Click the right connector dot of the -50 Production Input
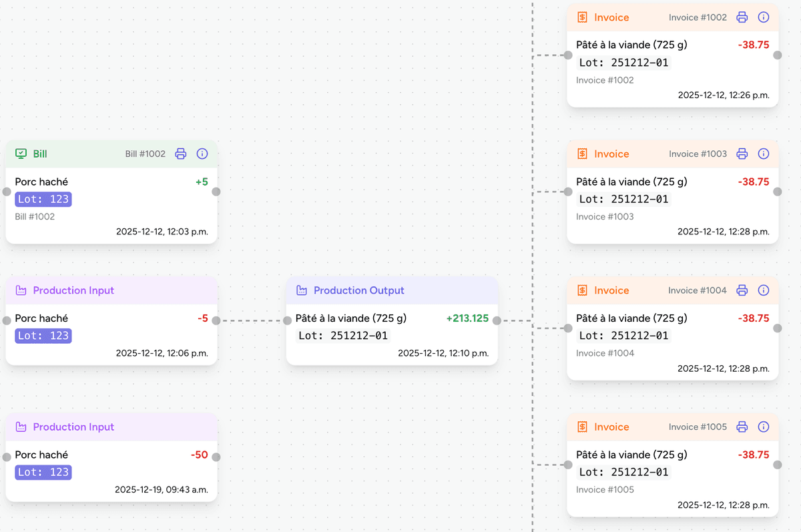Screen dimensions: 801x532 (216, 457)
